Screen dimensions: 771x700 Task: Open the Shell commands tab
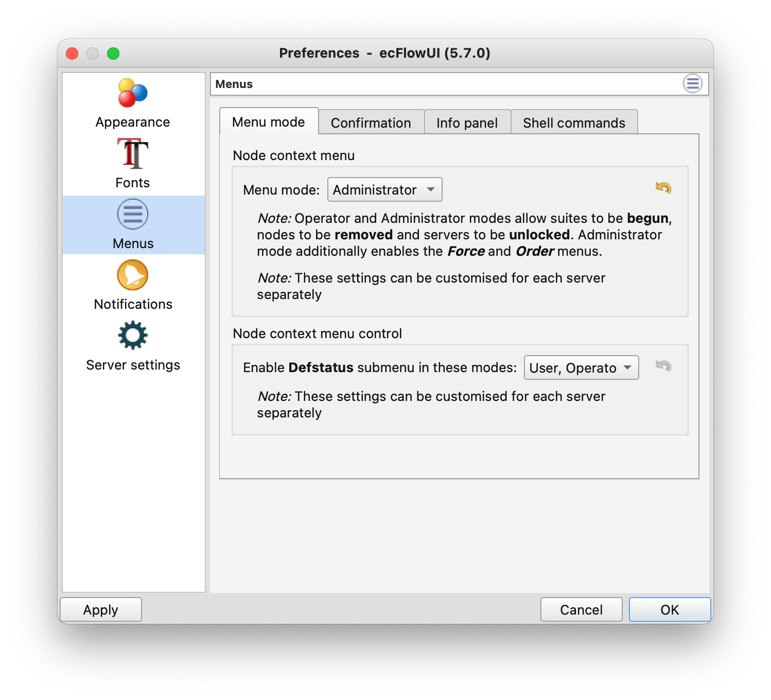(573, 122)
